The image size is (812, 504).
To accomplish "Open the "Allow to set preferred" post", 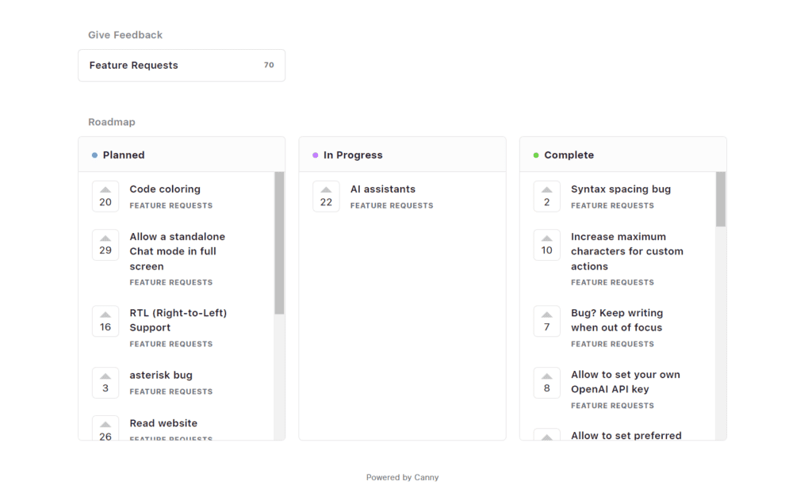I will point(626,435).
